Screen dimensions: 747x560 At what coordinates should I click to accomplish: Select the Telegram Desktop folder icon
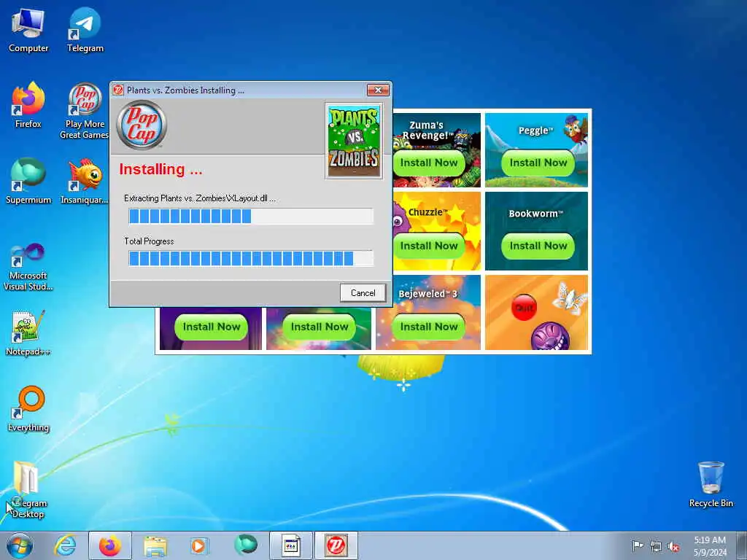tap(28, 489)
